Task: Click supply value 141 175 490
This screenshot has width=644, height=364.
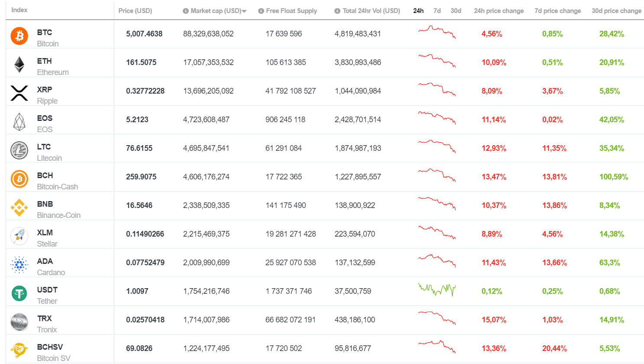Action: point(286,205)
